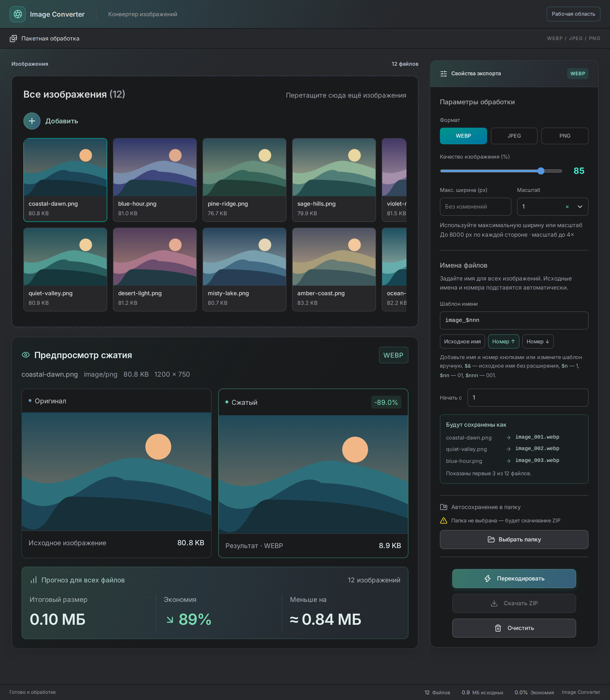This screenshot has height=700, width=610.
Task: Click the Image Converter aperture logo
Action: coord(18,14)
